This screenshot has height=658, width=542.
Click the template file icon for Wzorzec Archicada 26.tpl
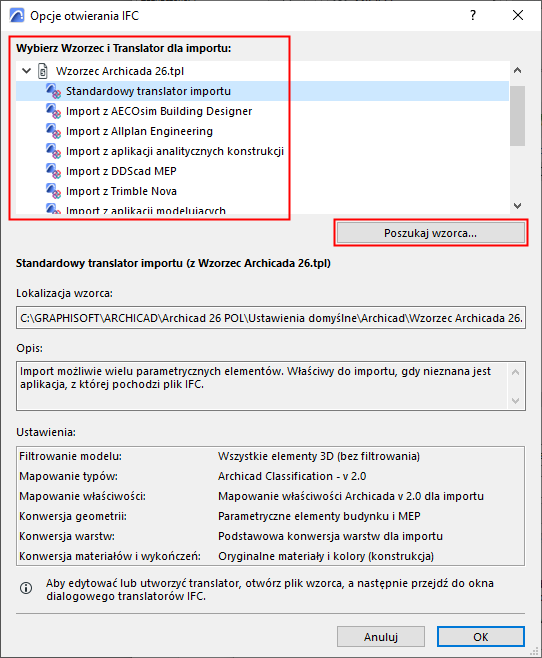(43, 71)
